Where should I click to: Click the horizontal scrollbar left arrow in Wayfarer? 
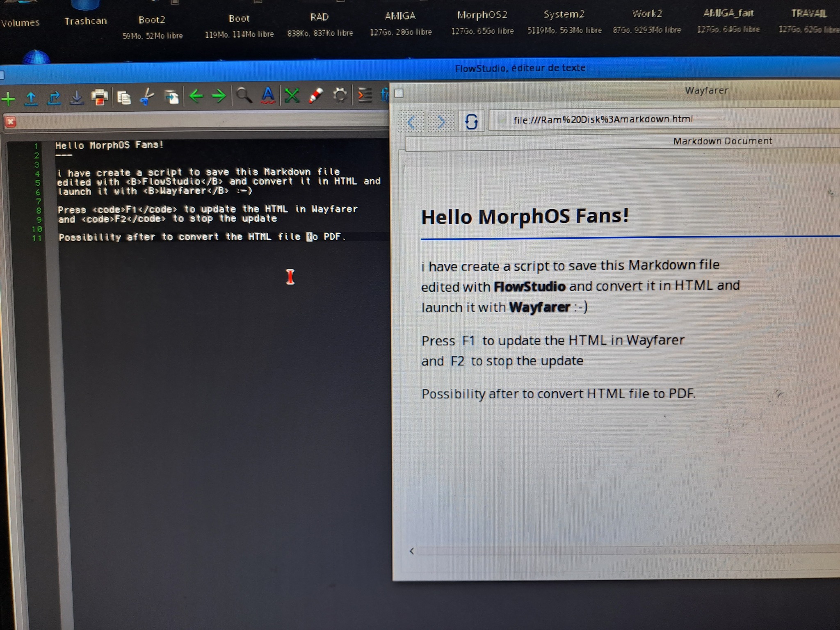point(412,551)
